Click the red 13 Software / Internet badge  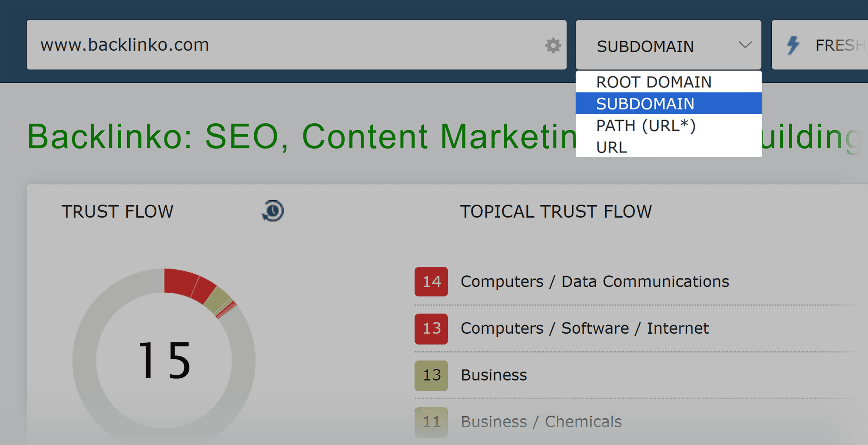(x=431, y=328)
